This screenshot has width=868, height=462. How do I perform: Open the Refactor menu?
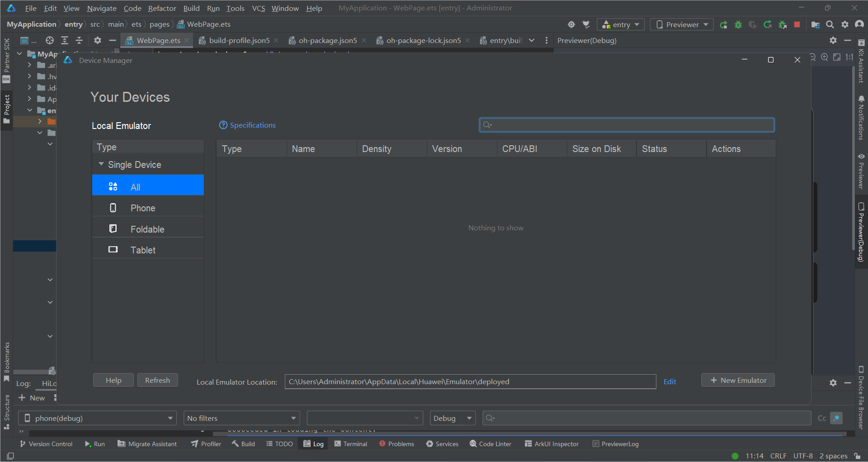(162, 8)
